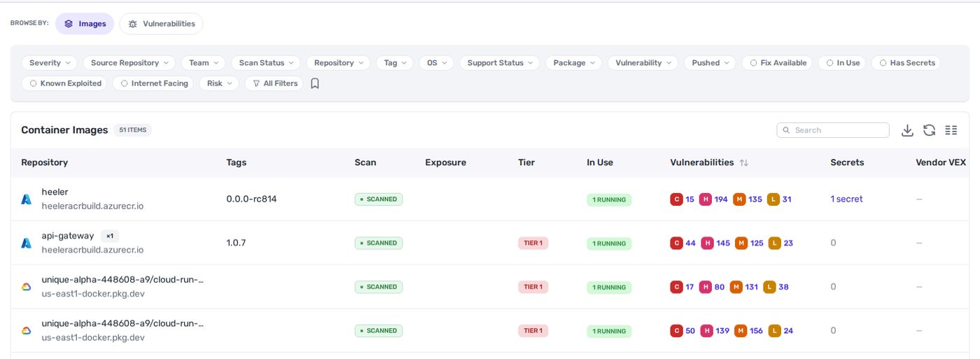Click critical badge in heeler row
Screen dimensions: 980x359
pyautogui.click(x=676, y=199)
